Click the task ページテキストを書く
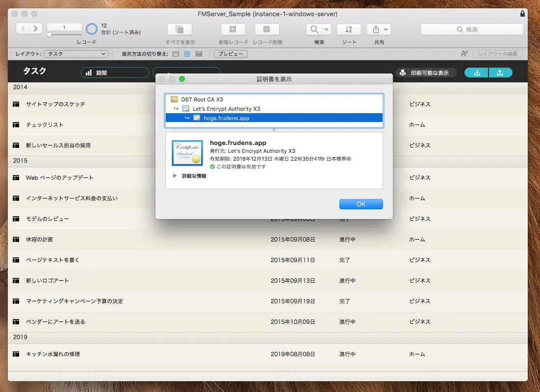This screenshot has height=392, width=540. point(52,260)
